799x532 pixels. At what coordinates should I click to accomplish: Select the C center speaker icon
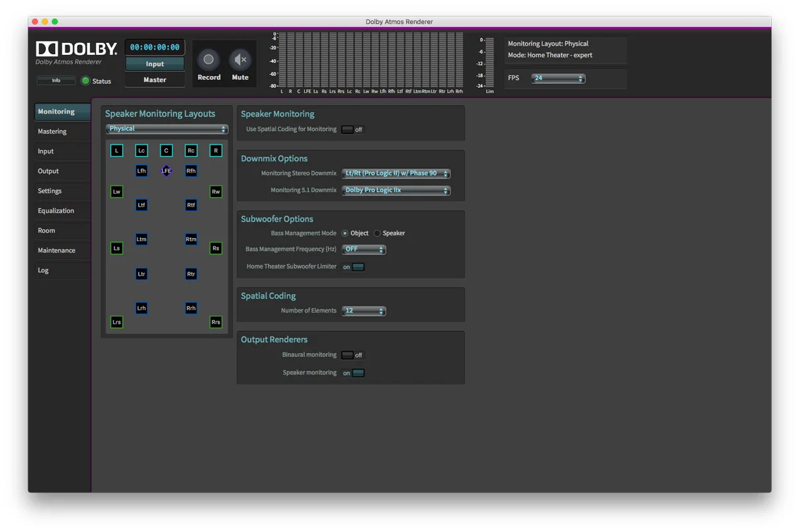(166, 151)
